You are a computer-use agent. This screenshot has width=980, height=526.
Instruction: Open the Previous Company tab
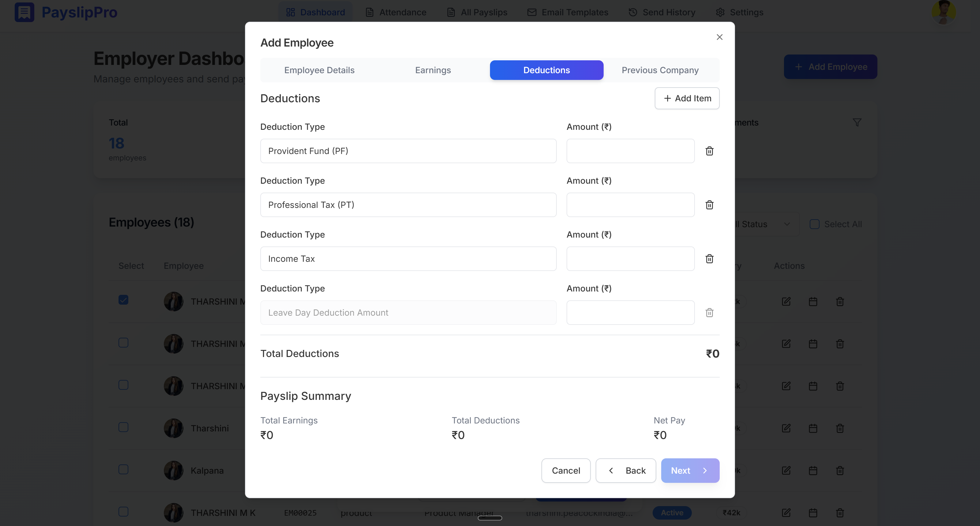coord(660,70)
